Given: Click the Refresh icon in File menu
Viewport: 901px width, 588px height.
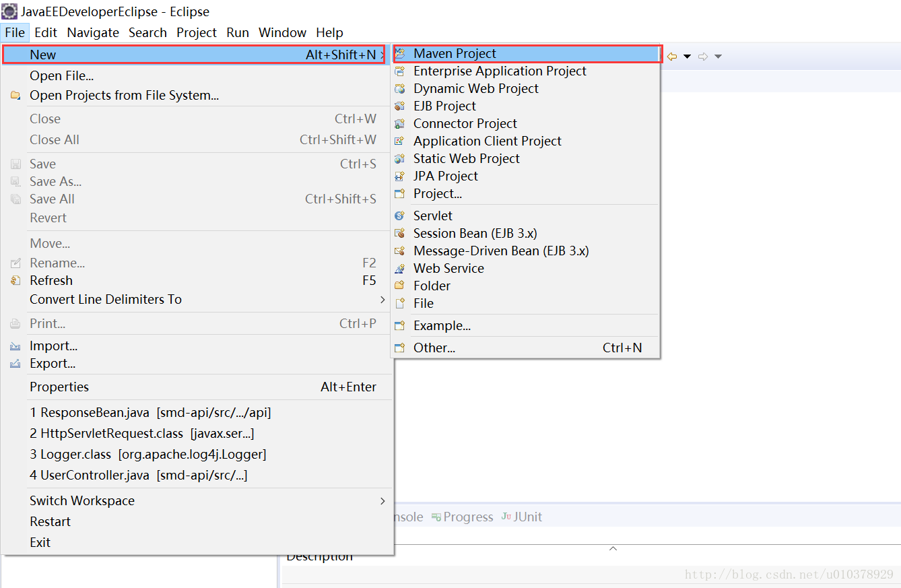Looking at the screenshot, I should pyautogui.click(x=15, y=281).
